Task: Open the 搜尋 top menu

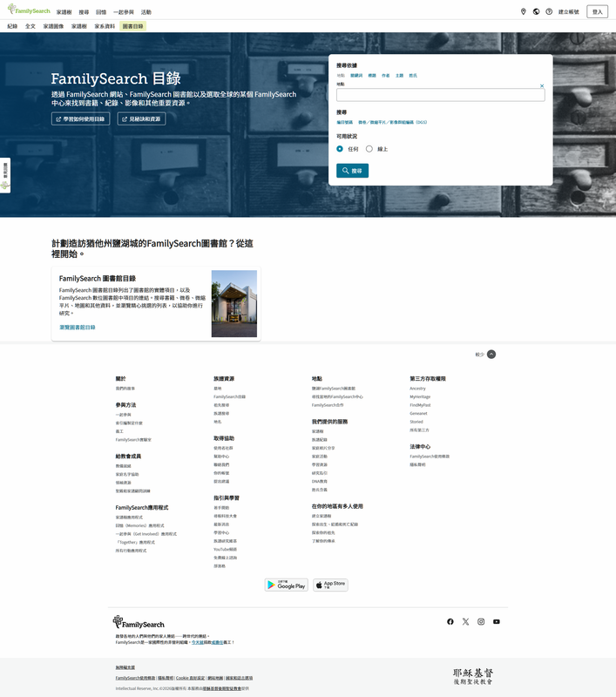Action: 84,12
